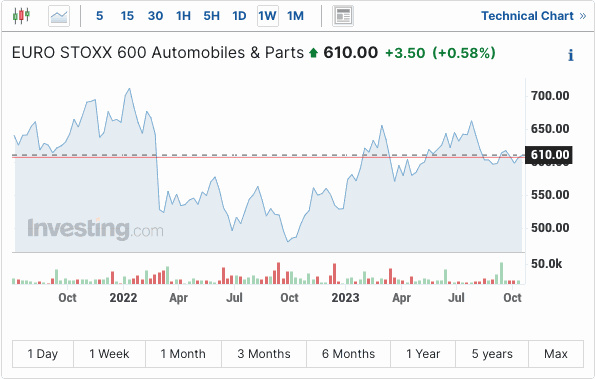
Task: Click the 650.00 axis label
Action: tap(550, 129)
